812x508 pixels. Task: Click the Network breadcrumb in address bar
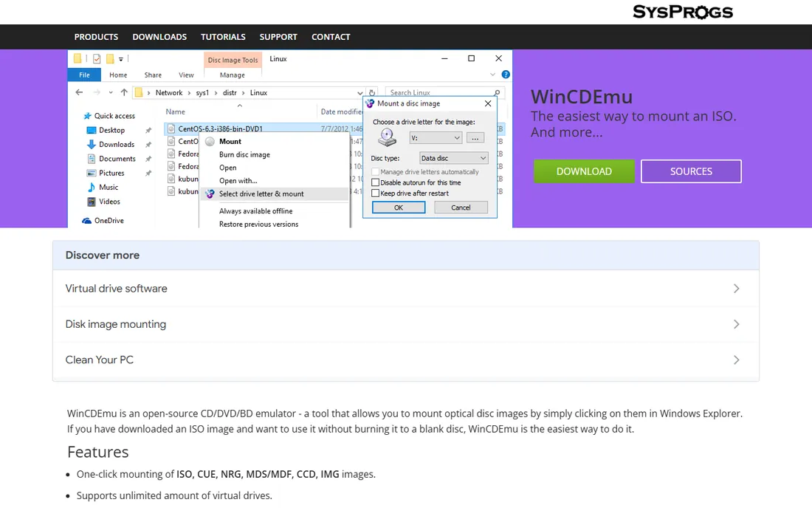coord(169,93)
